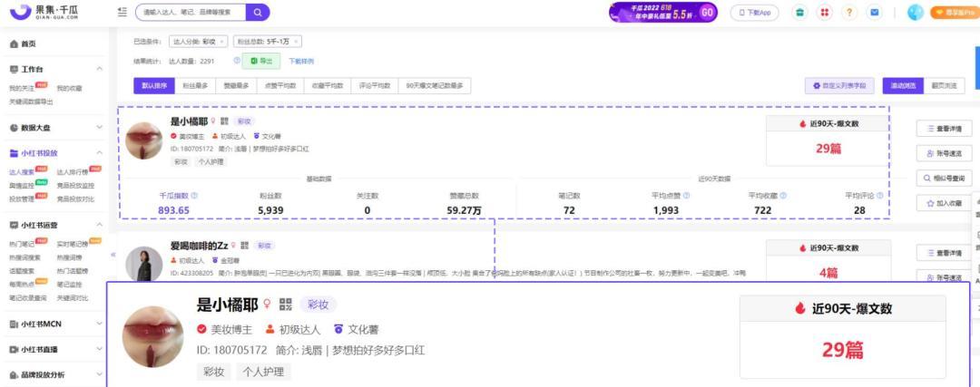The height and width of the screenshot is (387, 980).
Task: Open the blue mail messages icon
Action: click(x=875, y=13)
